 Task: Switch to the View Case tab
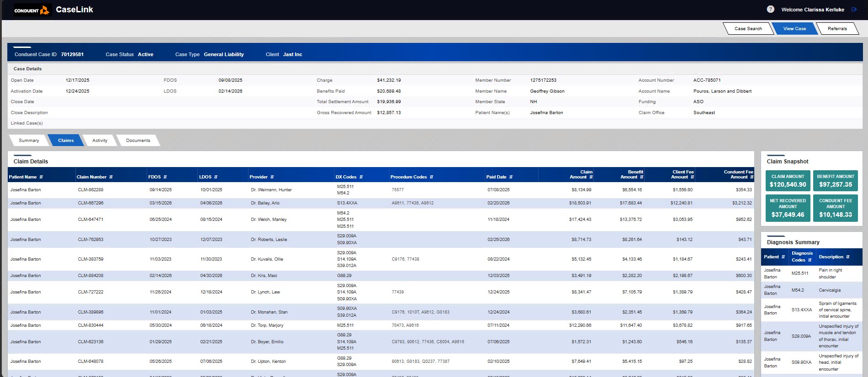coord(794,29)
